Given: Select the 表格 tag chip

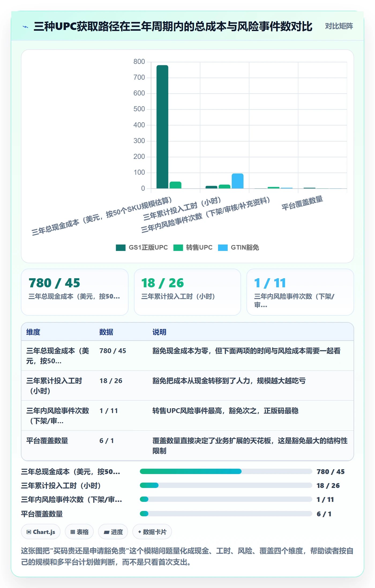Looking at the screenshot, I should point(79,532).
